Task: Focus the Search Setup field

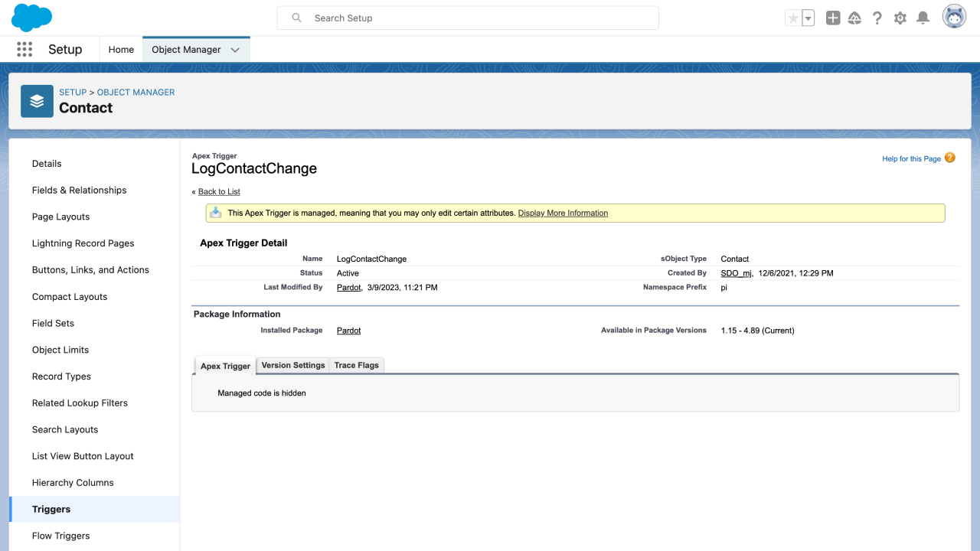Action: pos(468,18)
